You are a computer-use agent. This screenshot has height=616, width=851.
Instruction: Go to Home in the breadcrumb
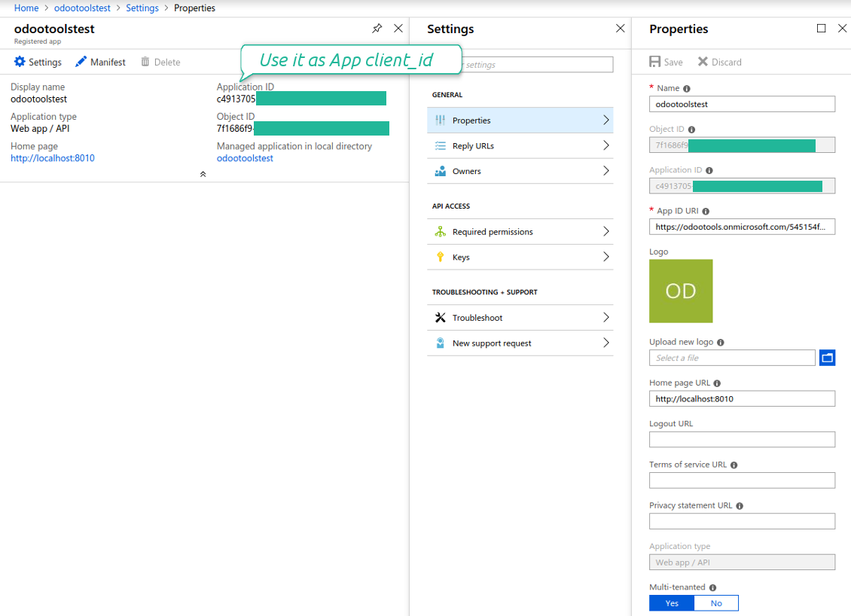[26, 8]
